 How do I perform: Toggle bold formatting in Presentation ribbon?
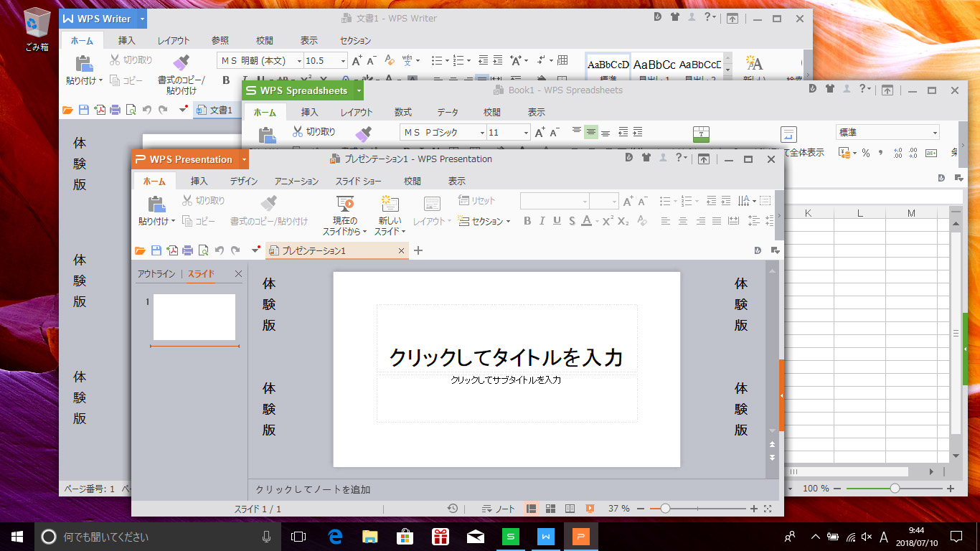point(527,221)
